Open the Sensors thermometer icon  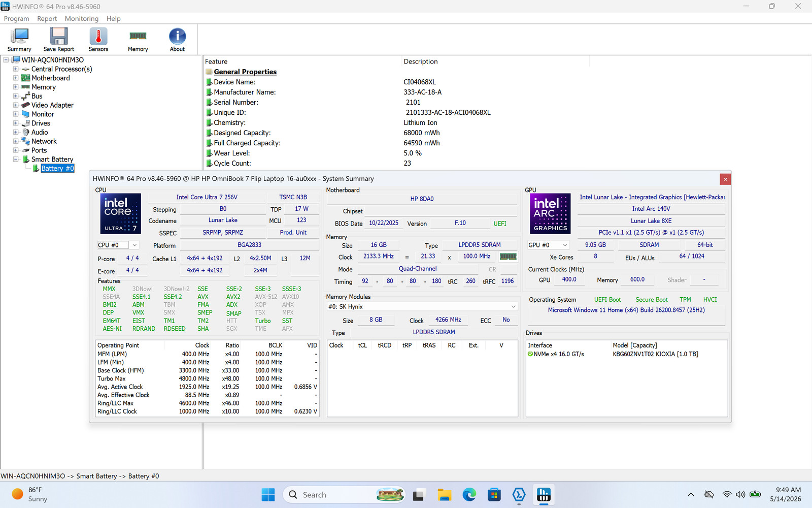pos(98,40)
